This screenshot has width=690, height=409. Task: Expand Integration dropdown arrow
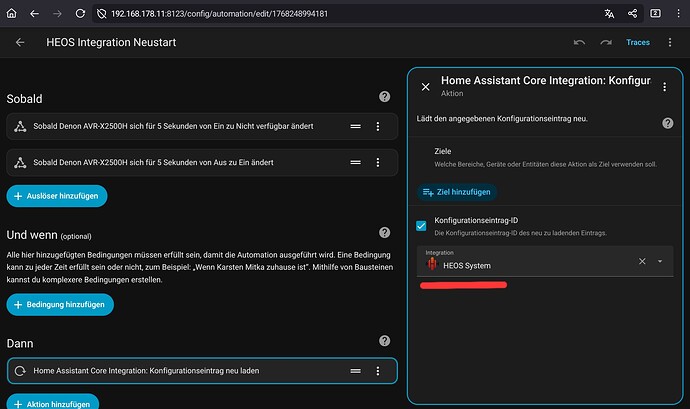(660, 262)
